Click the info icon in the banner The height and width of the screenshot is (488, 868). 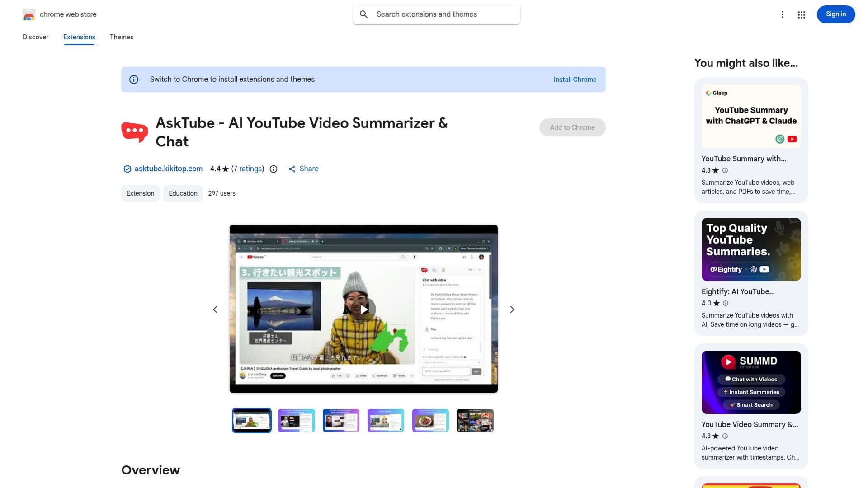coord(134,80)
